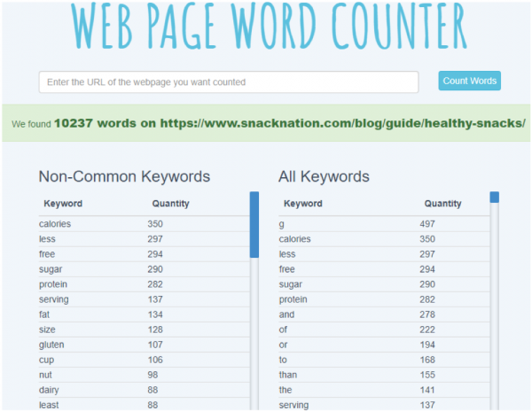This screenshot has height=411, width=532.
Task: Click 'All Keywords' heading
Action: (324, 176)
